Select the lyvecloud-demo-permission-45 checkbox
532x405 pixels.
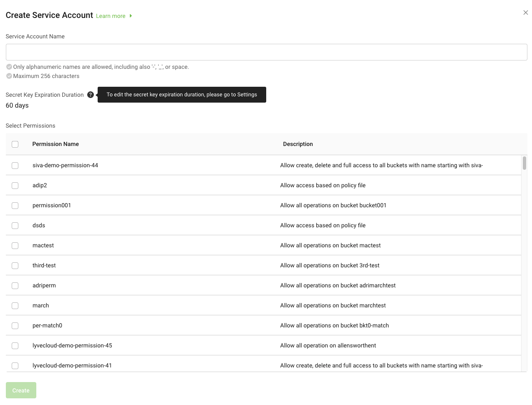click(x=15, y=346)
